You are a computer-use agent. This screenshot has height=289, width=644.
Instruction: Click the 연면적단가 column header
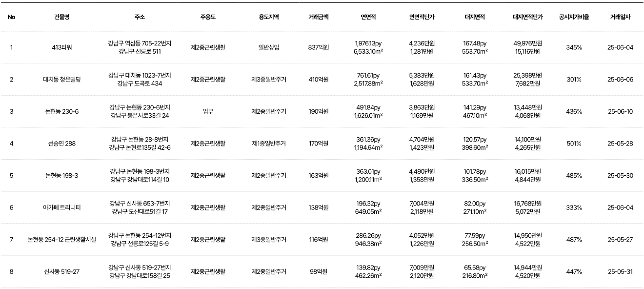click(x=422, y=17)
